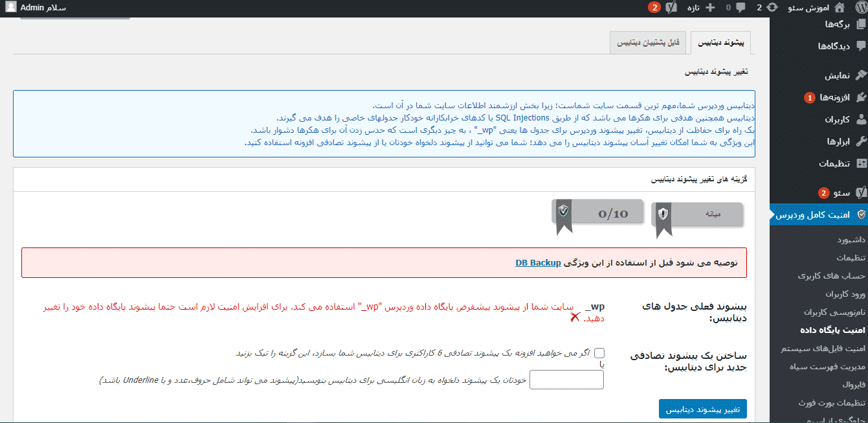The image size is (868, 423).
Task: Open حساب های کاربری submenu item
Action: click(x=832, y=276)
